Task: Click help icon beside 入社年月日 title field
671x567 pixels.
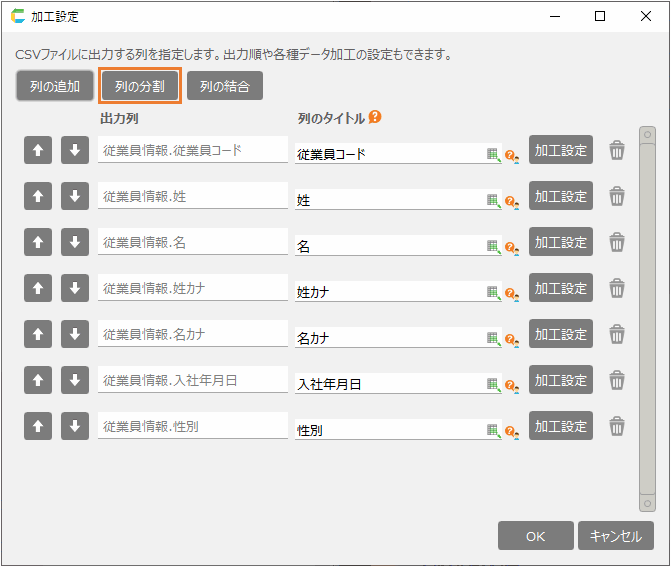Action: (x=510, y=385)
